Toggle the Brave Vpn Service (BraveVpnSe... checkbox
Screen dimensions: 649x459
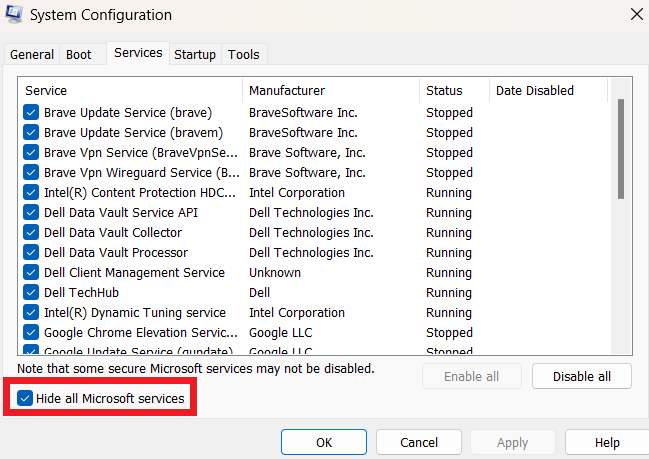(x=31, y=152)
